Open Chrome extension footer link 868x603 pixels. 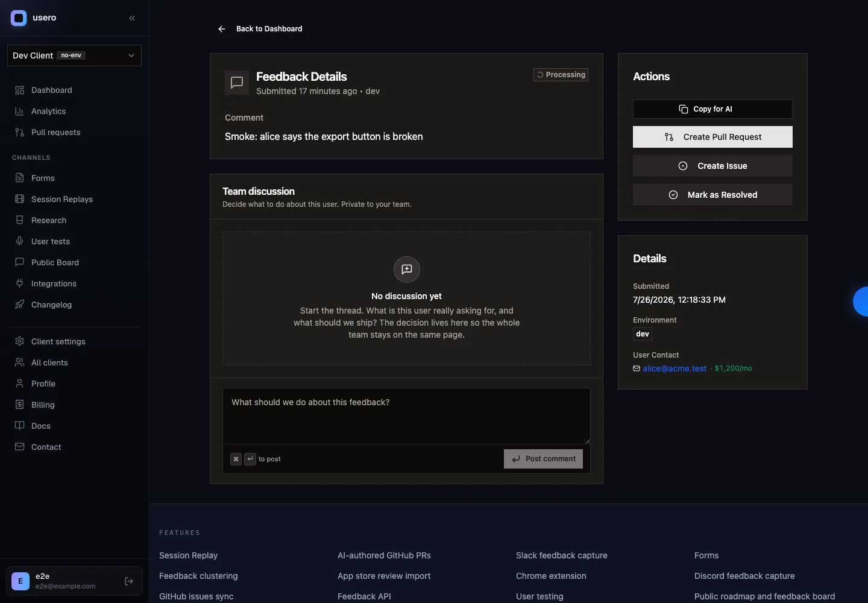(x=551, y=576)
